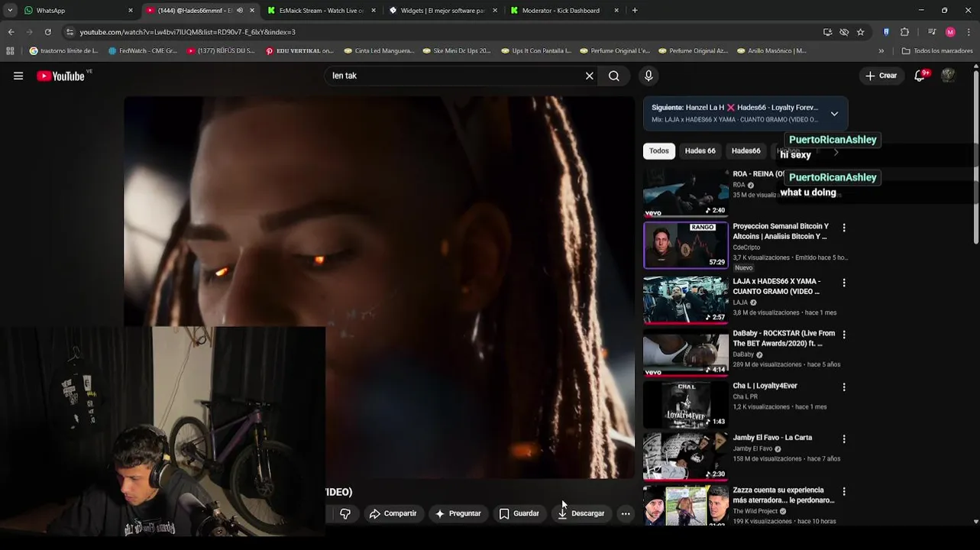
Task: Dislike the video with the thumbs-down icon
Action: (345, 513)
